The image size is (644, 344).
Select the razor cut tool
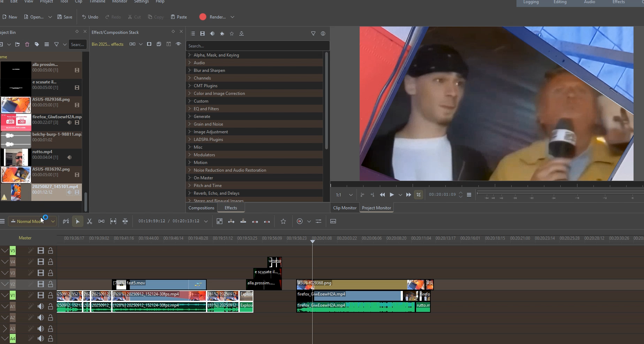point(90,221)
